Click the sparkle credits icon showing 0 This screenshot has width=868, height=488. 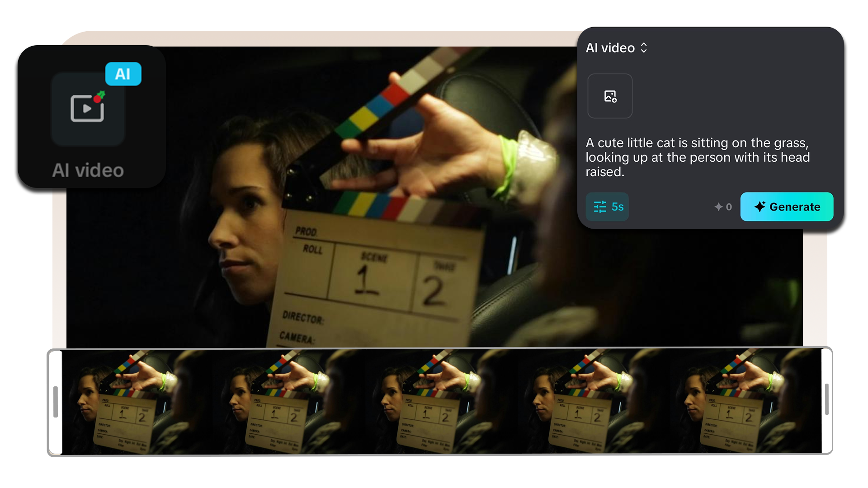pyautogui.click(x=719, y=207)
